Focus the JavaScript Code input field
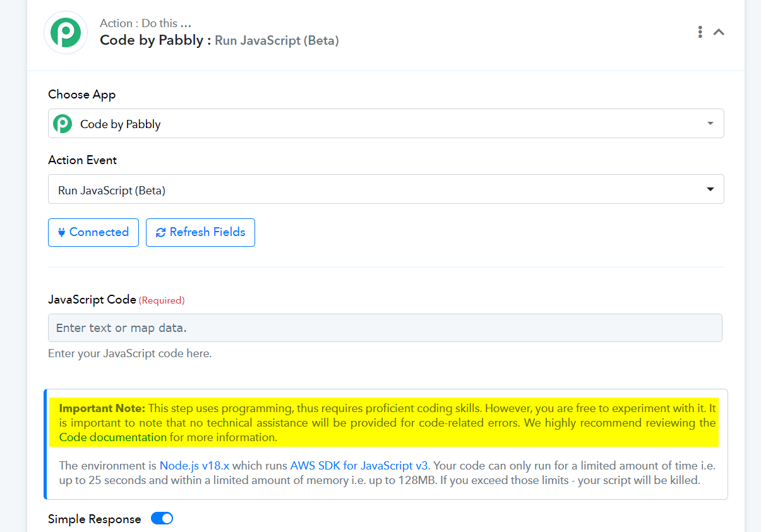 [x=385, y=328]
